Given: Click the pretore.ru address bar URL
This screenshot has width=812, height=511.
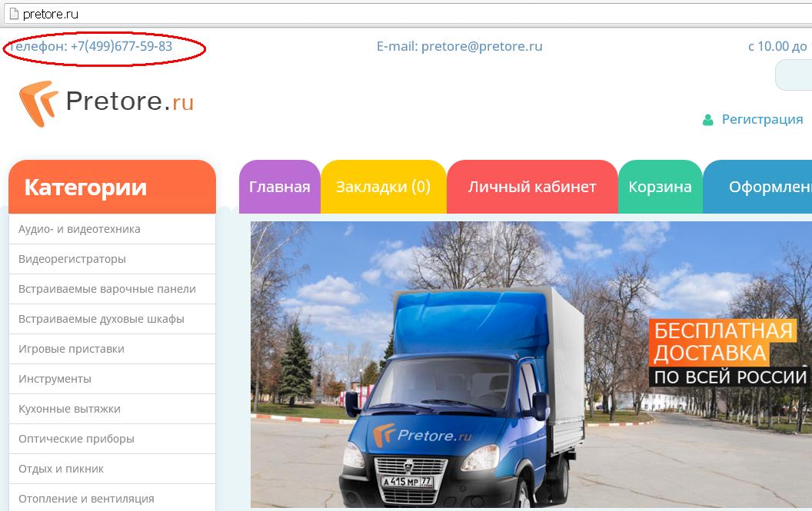Looking at the screenshot, I should pyautogui.click(x=50, y=14).
